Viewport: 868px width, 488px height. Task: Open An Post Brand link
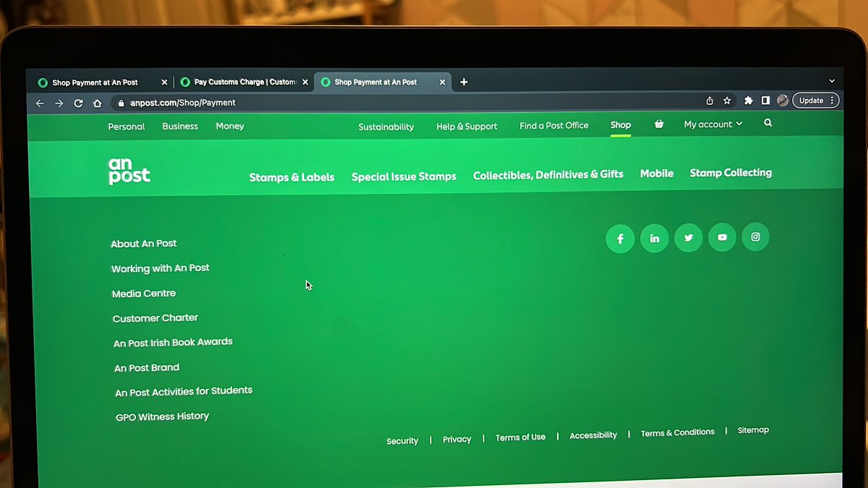[x=147, y=368]
